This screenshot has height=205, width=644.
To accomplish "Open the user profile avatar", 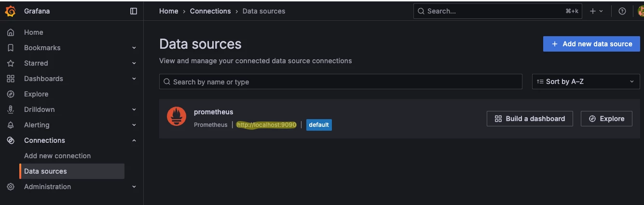I will click(641, 11).
